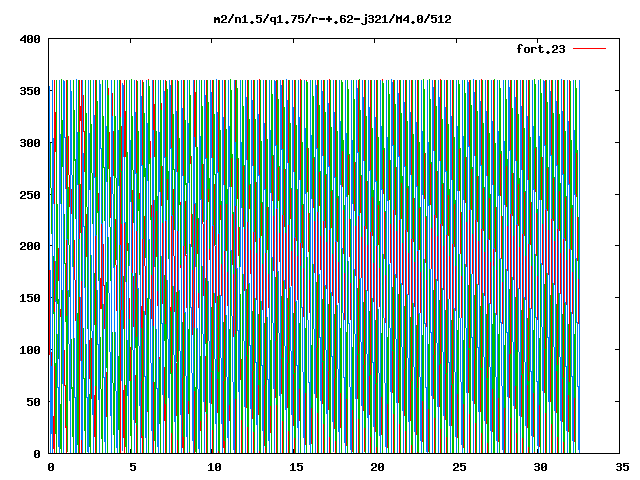640x480 pixels.
Task: Click the plot title m2/n1.5/q1.75/r-+.62-j321/M4.0/512
Action: click(x=333, y=19)
